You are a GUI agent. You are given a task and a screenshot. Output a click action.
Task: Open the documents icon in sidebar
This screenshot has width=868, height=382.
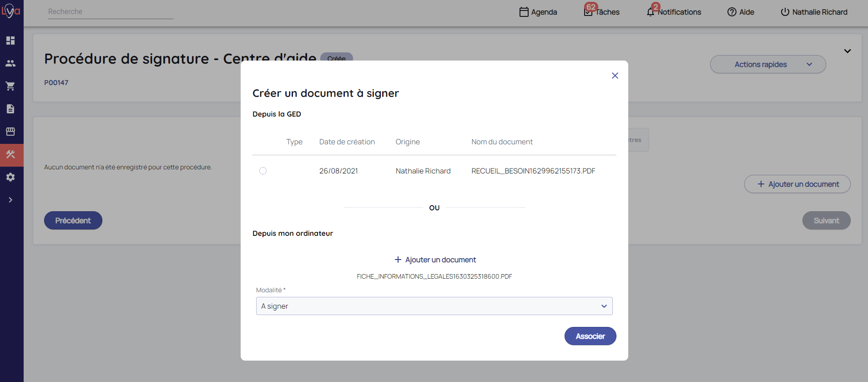pos(10,109)
